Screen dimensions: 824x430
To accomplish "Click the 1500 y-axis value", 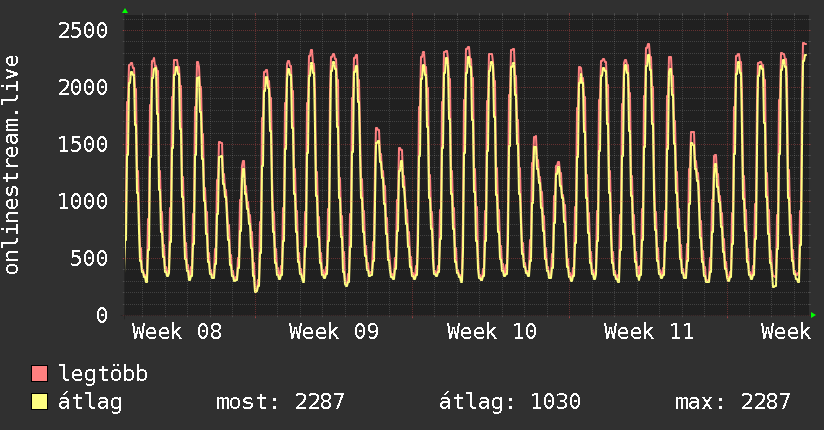I will pyautogui.click(x=83, y=144).
